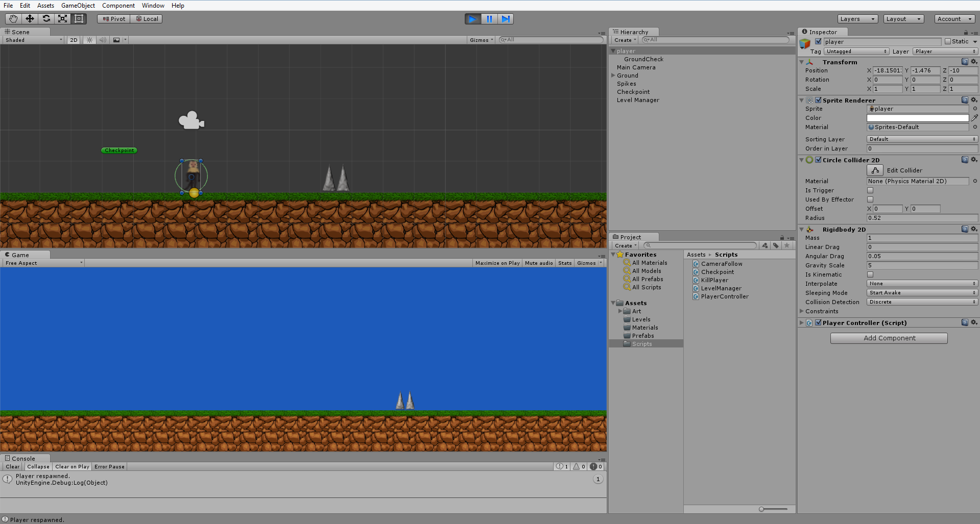Click the Pause button

point(489,19)
